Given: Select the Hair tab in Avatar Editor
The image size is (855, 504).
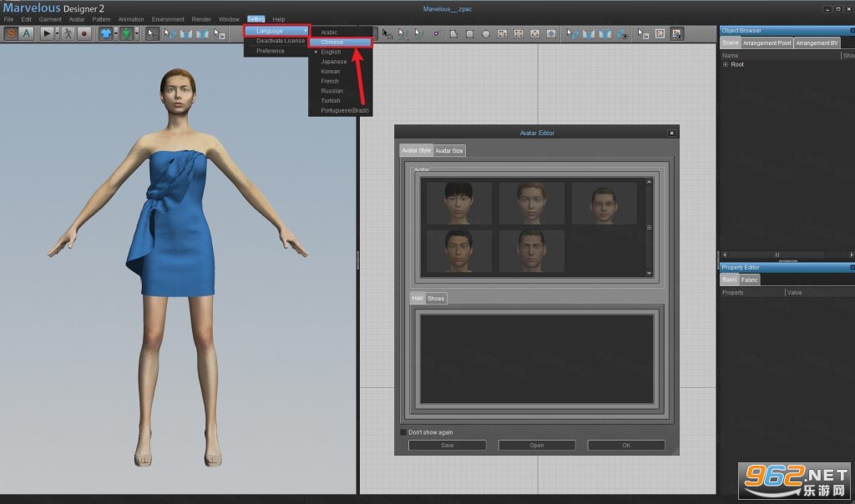Looking at the screenshot, I should click(417, 298).
